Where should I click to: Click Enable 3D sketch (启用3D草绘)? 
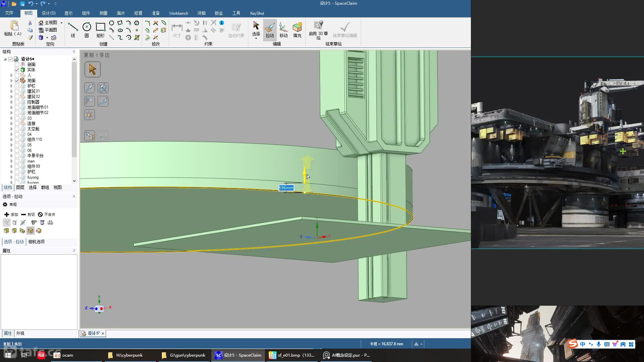coord(318,29)
